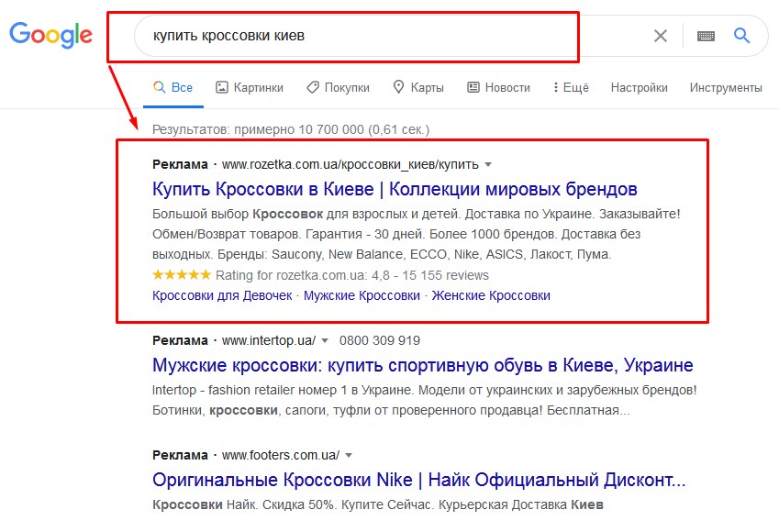Click the Google logo

(x=51, y=35)
